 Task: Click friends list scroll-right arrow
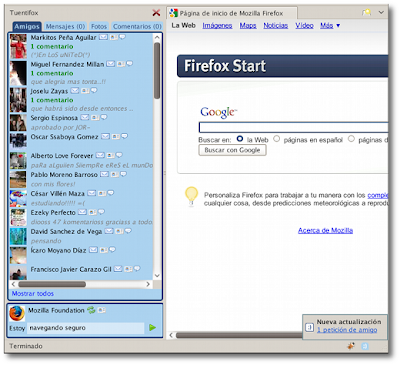click(x=148, y=284)
